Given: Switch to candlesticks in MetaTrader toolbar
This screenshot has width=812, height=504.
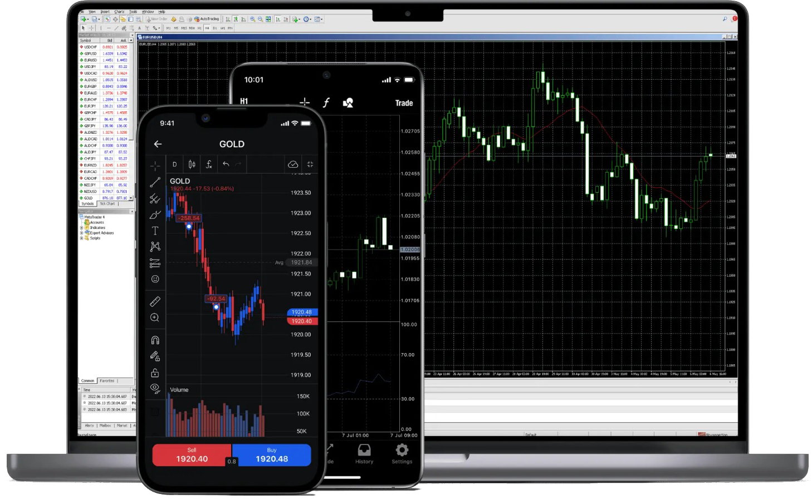Looking at the screenshot, I should point(236,19).
